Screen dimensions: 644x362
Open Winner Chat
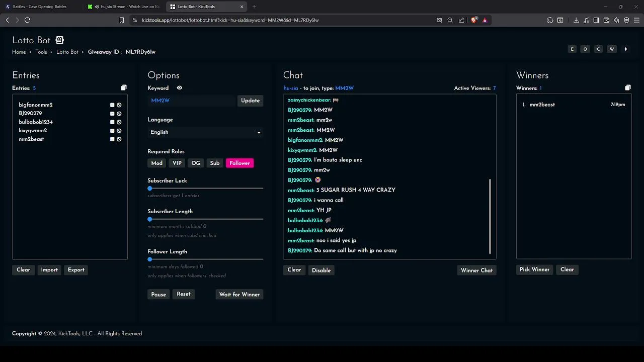point(476,270)
